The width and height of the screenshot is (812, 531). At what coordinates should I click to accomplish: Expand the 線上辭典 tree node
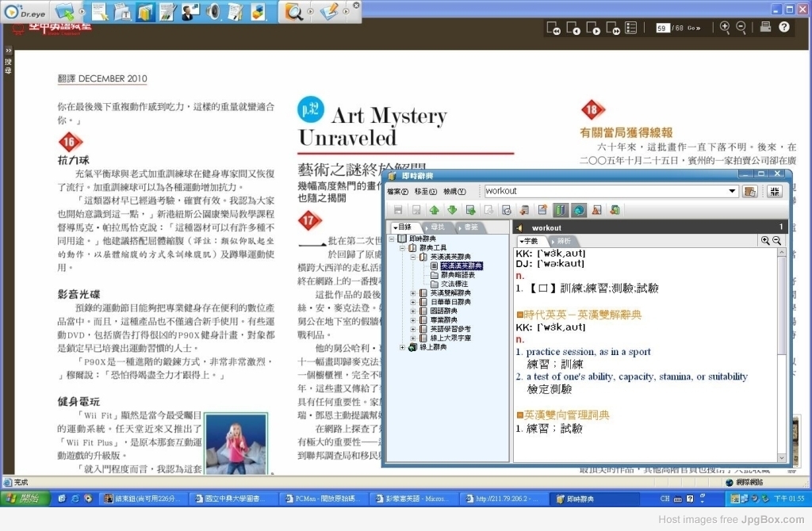[x=402, y=347]
